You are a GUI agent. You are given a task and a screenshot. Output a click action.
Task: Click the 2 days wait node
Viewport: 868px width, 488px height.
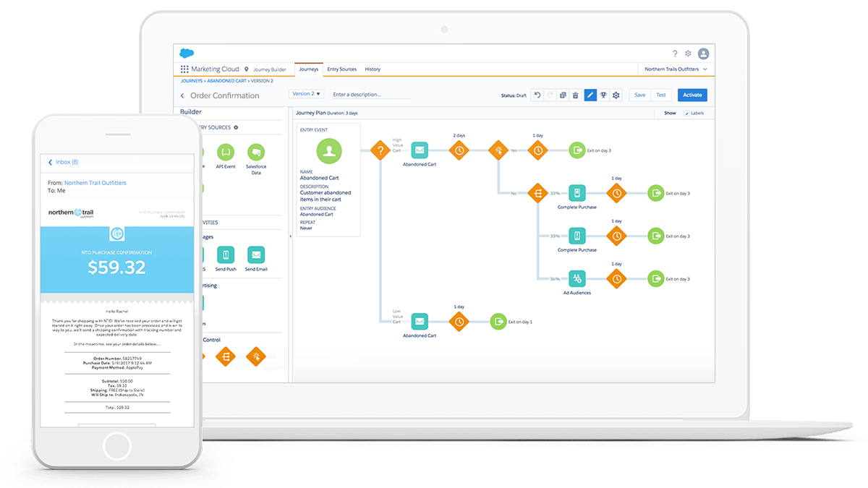[x=459, y=150]
